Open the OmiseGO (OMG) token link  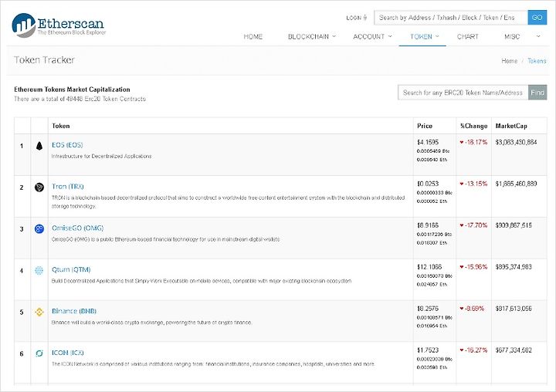pyautogui.click(x=78, y=228)
